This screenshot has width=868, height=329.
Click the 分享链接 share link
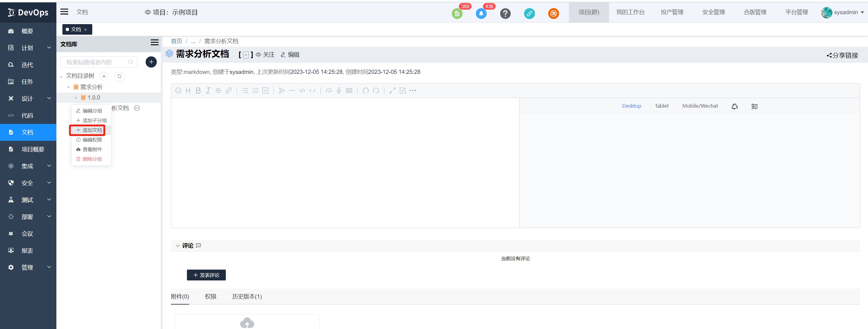tap(842, 55)
